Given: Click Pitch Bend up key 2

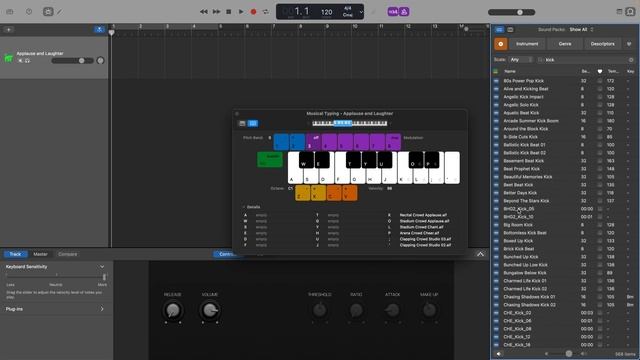Looking at the screenshot, I should (298, 142).
